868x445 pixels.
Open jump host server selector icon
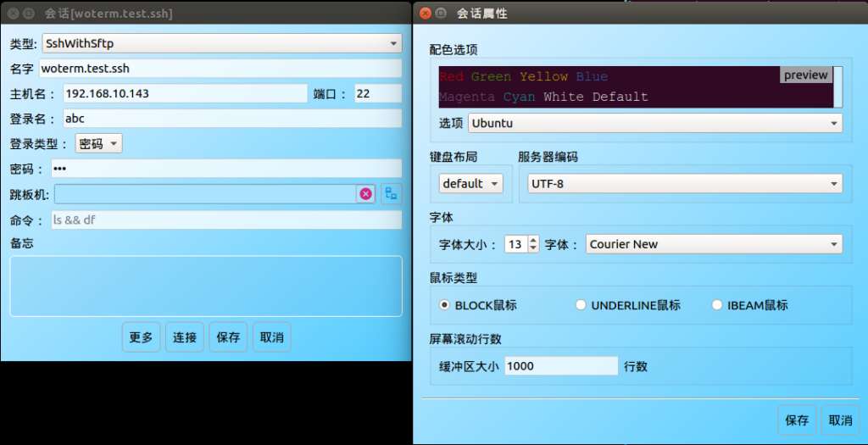[392, 194]
